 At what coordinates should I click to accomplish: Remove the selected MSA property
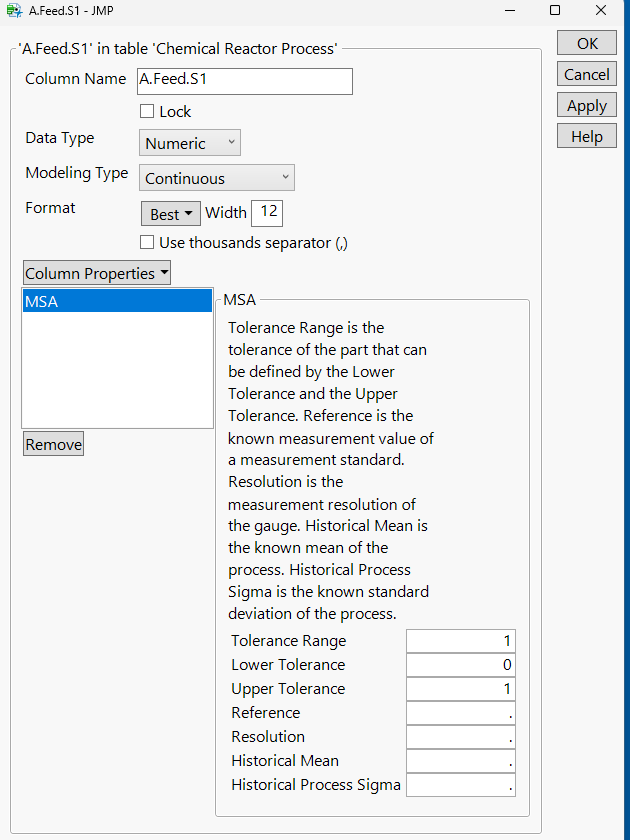54,445
